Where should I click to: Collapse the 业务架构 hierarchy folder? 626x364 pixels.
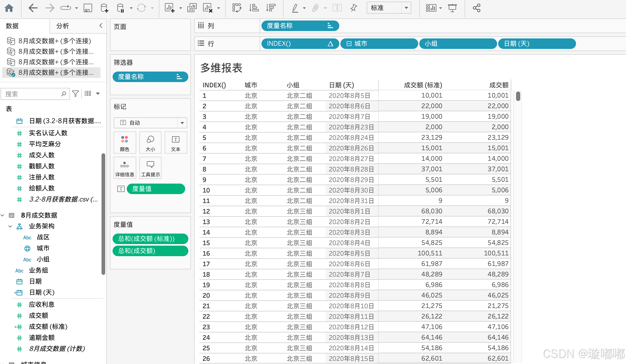[10, 226]
